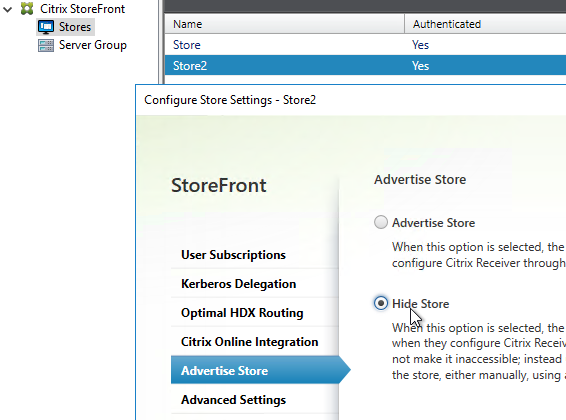This screenshot has width=566, height=420.
Task: Open the User Subscriptions tab
Action: 254,255
